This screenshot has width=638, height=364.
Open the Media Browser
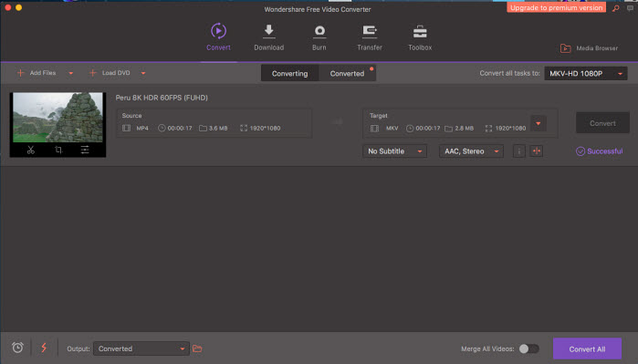pos(589,48)
